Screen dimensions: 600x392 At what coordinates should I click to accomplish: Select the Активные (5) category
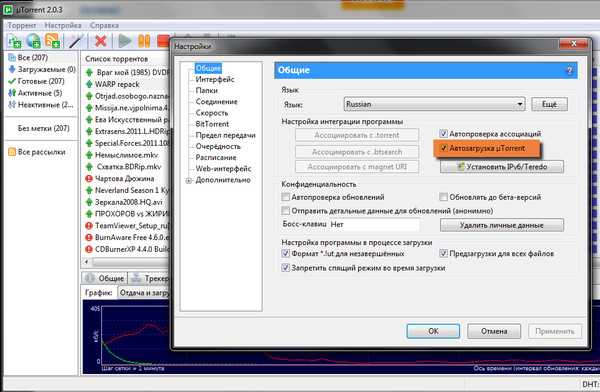35,93
